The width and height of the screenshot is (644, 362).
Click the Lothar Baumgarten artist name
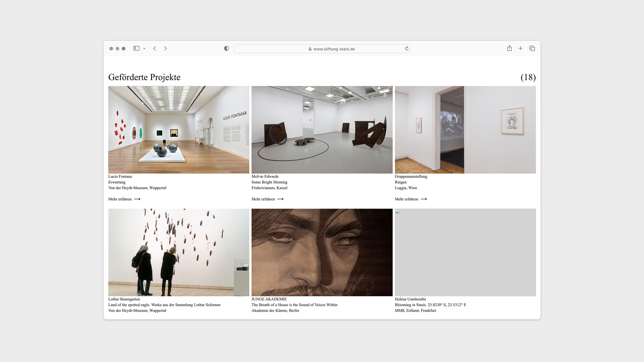(x=124, y=299)
